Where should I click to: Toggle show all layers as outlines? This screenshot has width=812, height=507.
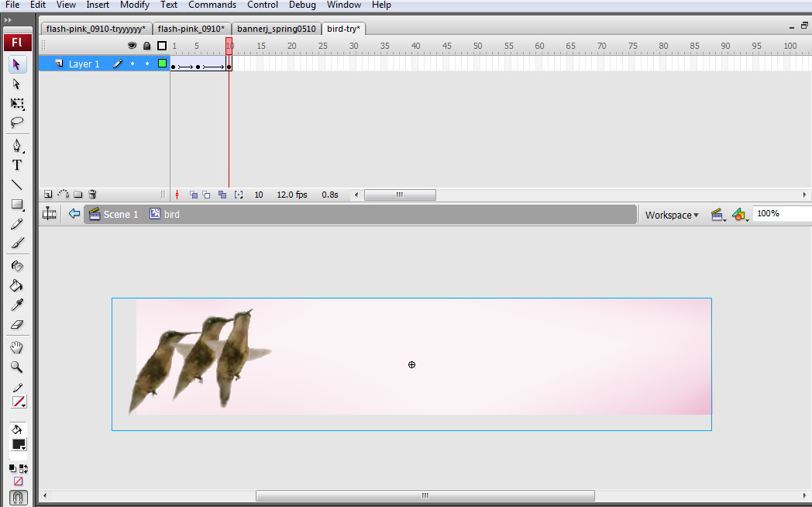162,46
